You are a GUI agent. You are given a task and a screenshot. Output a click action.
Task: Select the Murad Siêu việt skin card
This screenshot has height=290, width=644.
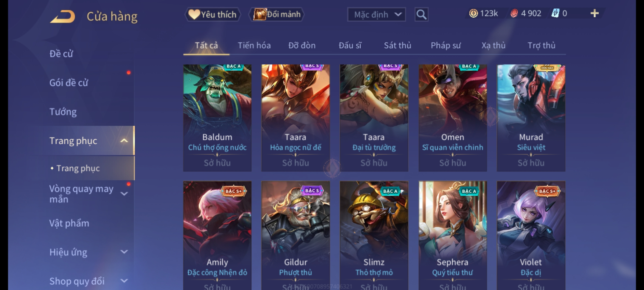point(531,118)
